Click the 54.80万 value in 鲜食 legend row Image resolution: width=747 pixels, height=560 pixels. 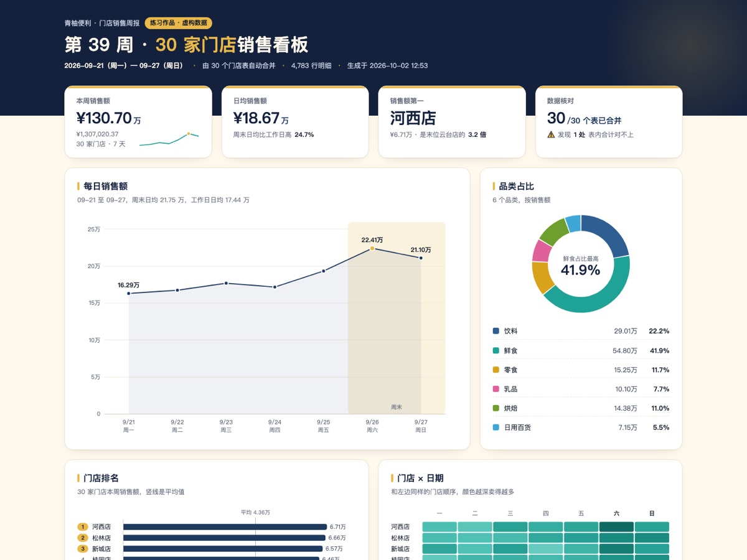tap(625, 350)
